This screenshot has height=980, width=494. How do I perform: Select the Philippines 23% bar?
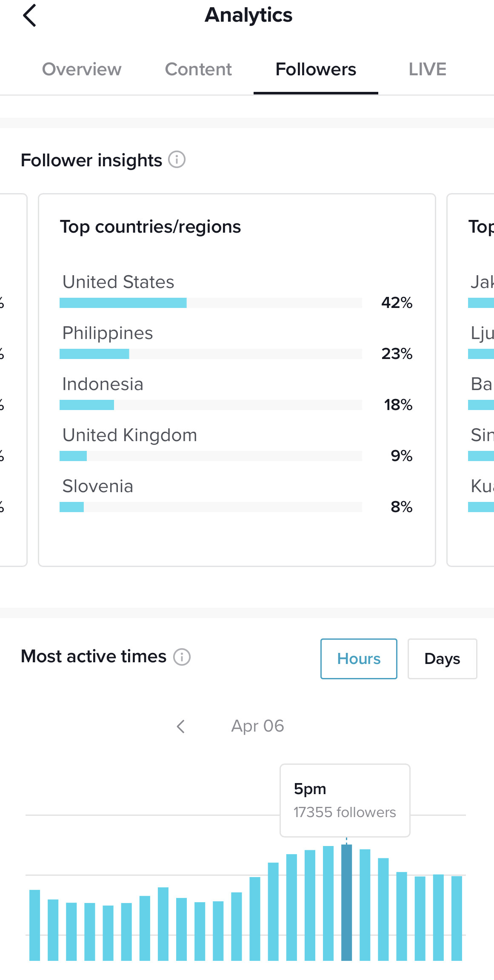coord(211,354)
